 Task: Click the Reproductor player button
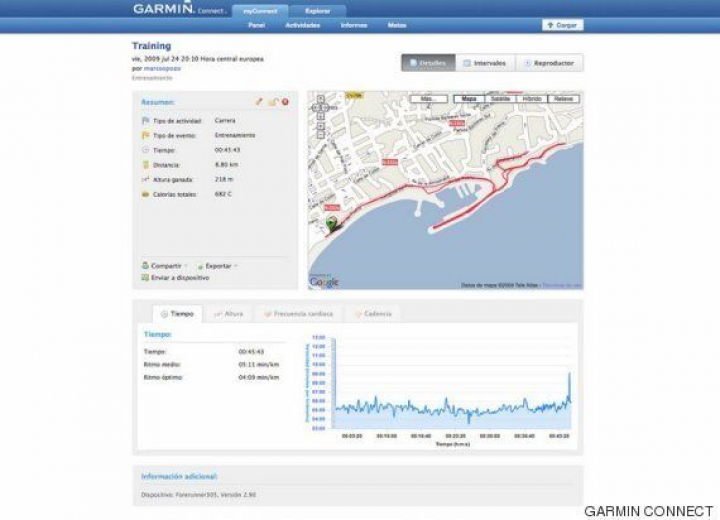[549, 63]
